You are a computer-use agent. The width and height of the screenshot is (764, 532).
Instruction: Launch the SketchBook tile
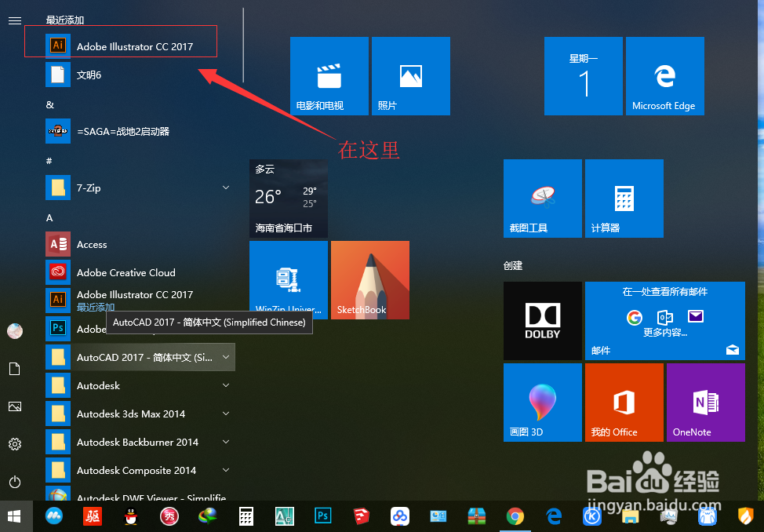(370, 280)
